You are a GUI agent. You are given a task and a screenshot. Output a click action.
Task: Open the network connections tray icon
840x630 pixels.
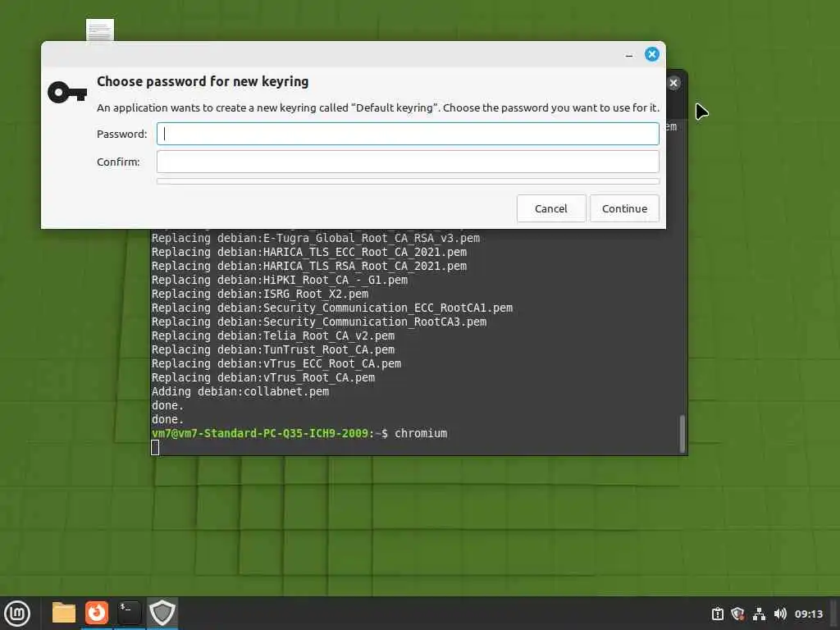(x=759, y=614)
